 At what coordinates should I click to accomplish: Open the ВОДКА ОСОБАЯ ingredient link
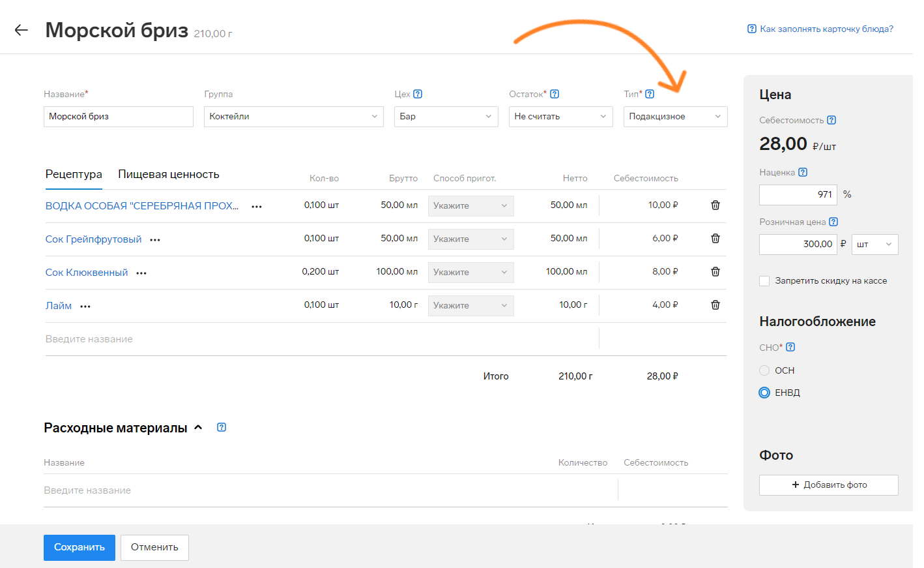point(142,206)
